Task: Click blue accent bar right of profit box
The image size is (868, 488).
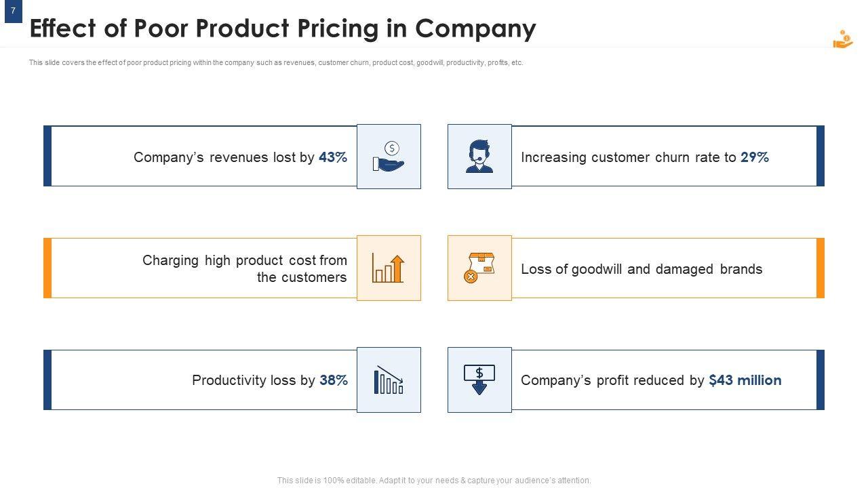Action: [821, 380]
